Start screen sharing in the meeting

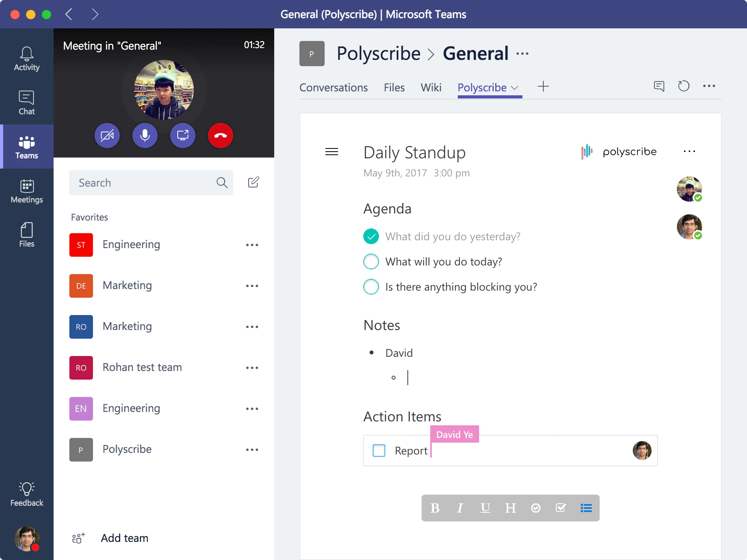click(x=182, y=135)
